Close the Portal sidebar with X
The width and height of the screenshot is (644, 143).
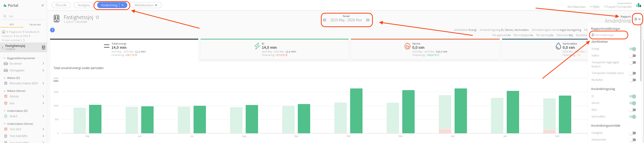pos(43,5)
